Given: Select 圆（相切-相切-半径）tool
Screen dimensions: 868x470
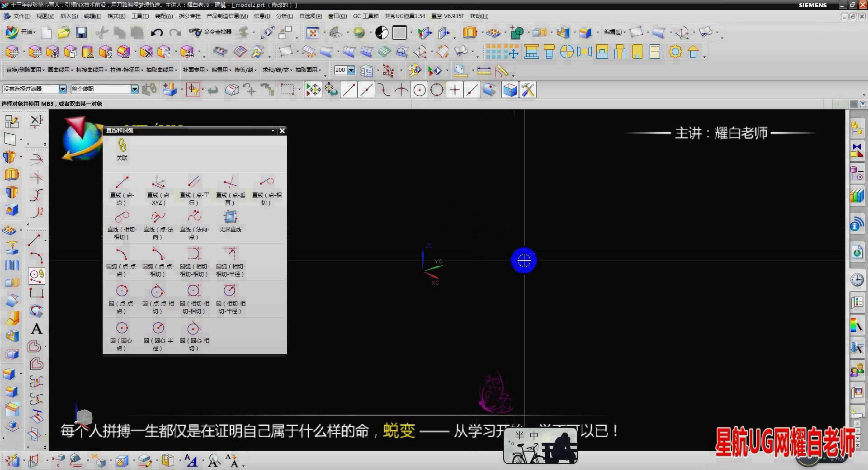Looking at the screenshot, I should point(230,298).
